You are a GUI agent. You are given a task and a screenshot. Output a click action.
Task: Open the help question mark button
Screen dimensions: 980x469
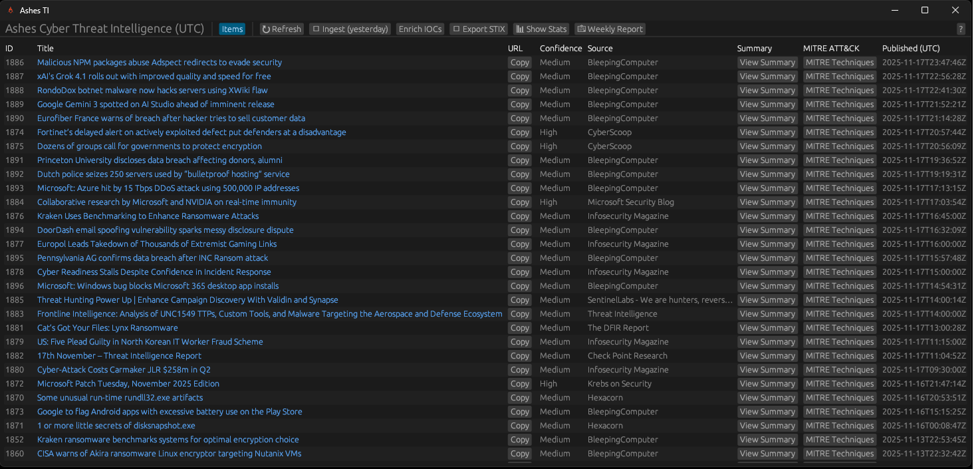[960, 29]
